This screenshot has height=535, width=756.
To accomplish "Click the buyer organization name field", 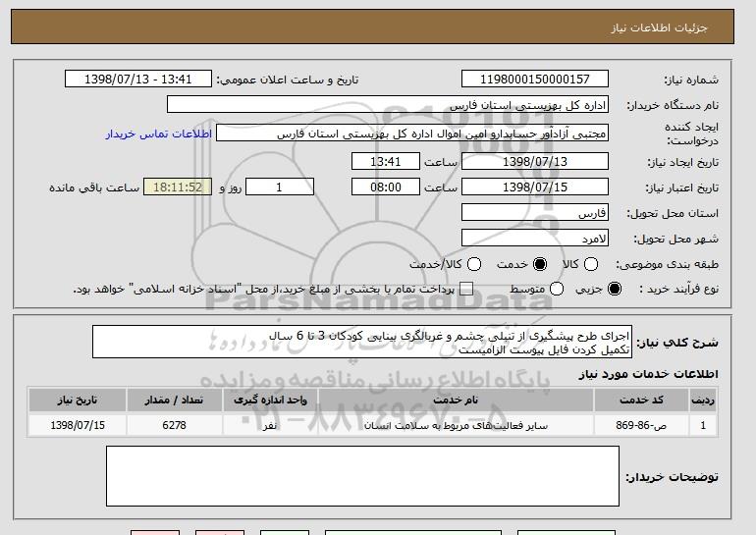I will coord(388,105).
